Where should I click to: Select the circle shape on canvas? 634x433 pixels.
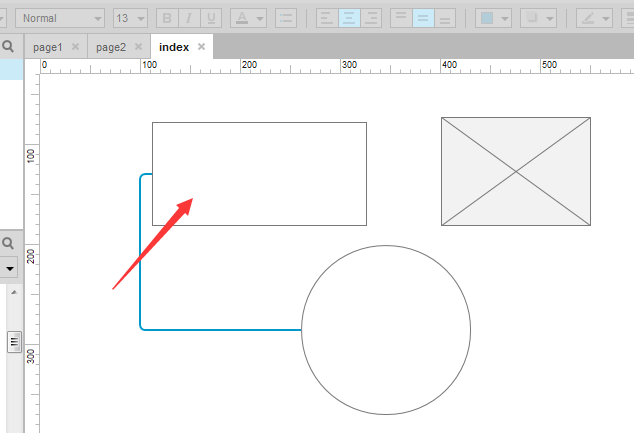tap(386, 330)
